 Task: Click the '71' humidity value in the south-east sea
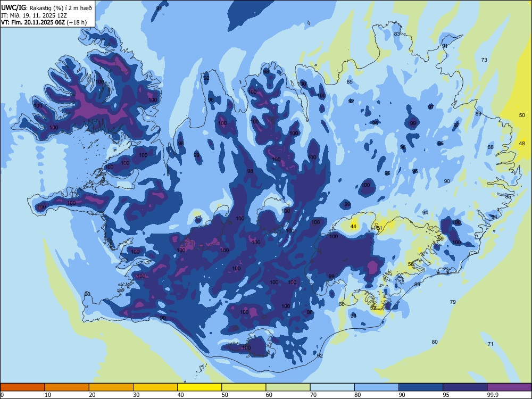491,344
